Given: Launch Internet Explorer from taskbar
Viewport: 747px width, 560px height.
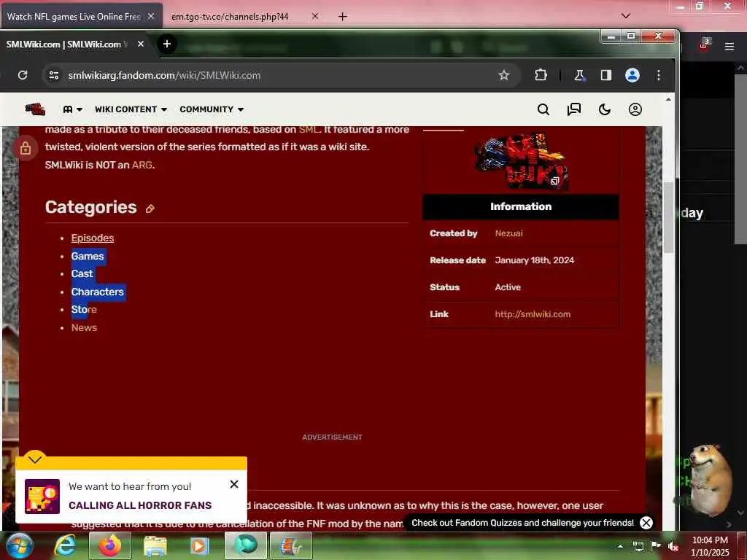Looking at the screenshot, I should (x=64, y=546).
